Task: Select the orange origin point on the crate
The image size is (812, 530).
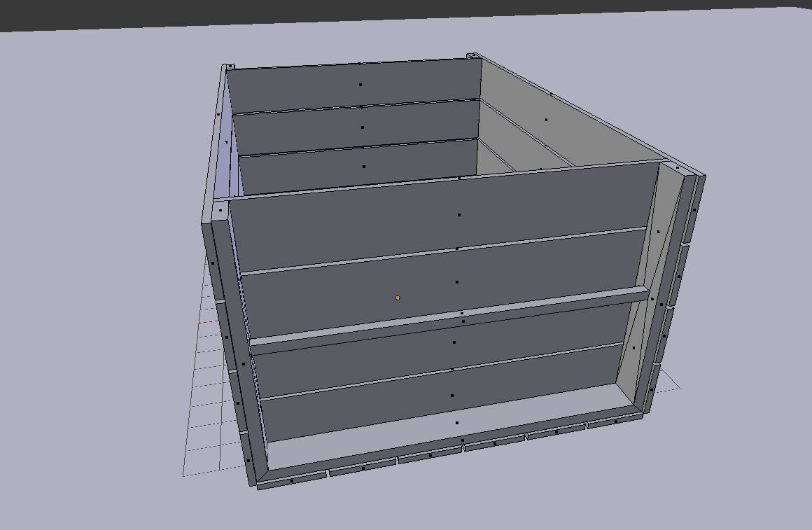Action: coord(398,298)
